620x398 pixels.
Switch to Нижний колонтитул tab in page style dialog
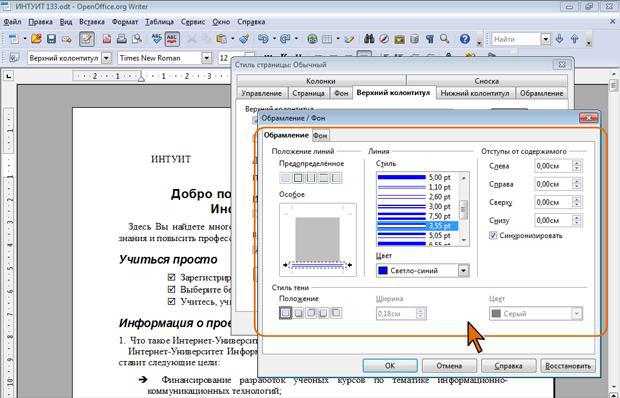point(475,93)
